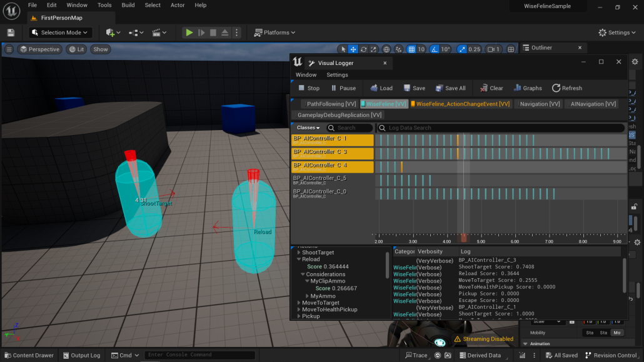The width and height of the screenshot is (644, 362).
Task: Toggle Navigation [VV] category filter
Action: [538, 104]
